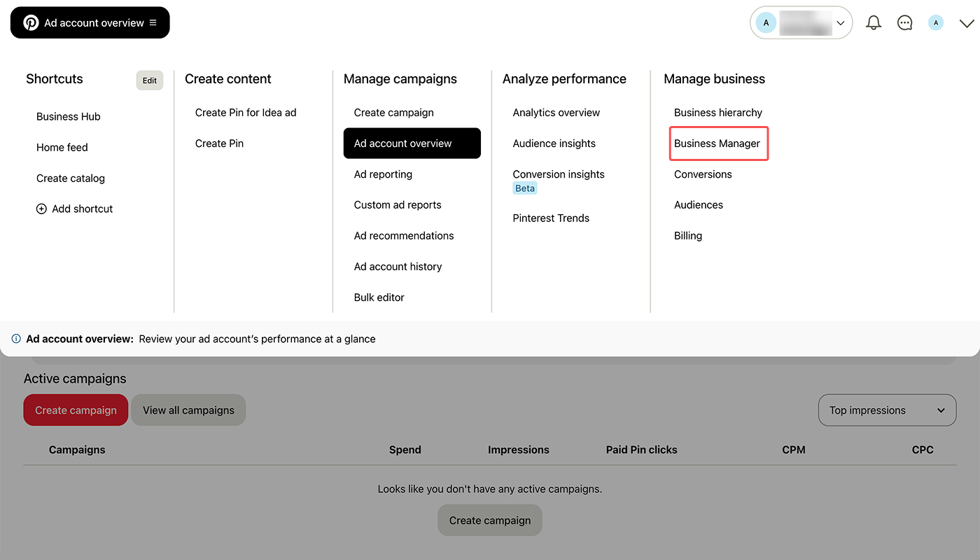Click View all campaigns button
The width and height of the screenshot is (980, 560).
(x=188, y=410)
